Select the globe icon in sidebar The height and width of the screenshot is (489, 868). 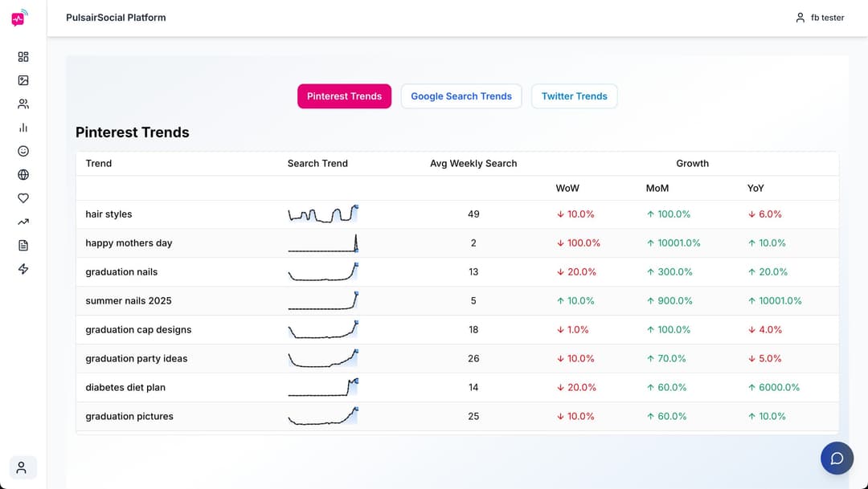tap(23, 174)
